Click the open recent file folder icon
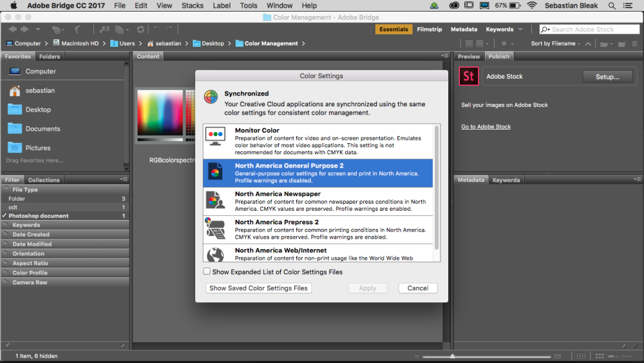The height and width of the screenshot is (363, 644). [604, 44]
